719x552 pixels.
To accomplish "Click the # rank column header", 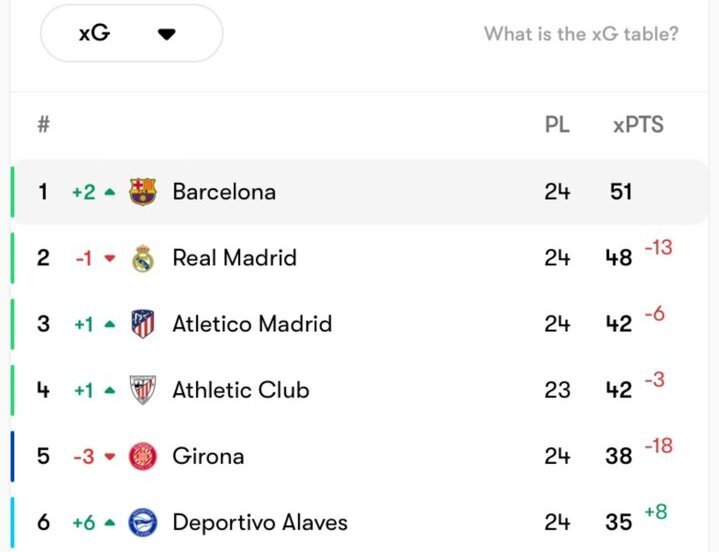I will pos(43,125).
